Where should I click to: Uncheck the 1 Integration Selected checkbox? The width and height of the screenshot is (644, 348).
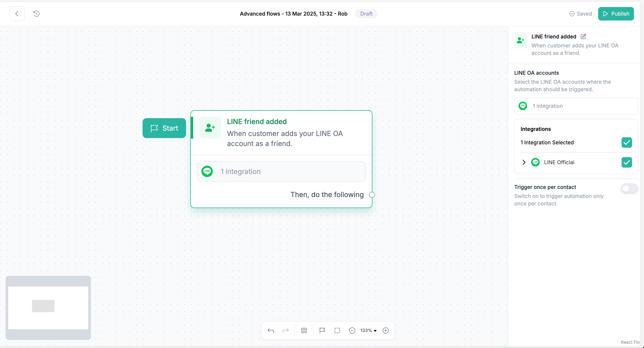626,142
